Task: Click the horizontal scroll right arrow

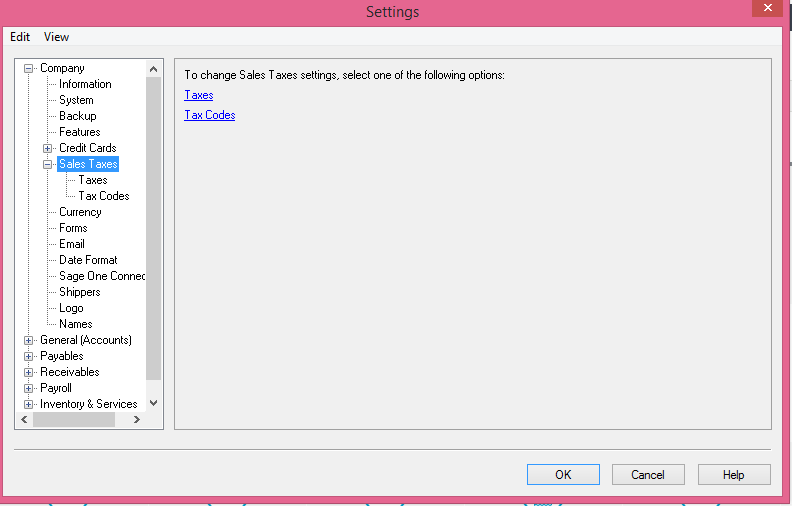Action: pos(136,419)
